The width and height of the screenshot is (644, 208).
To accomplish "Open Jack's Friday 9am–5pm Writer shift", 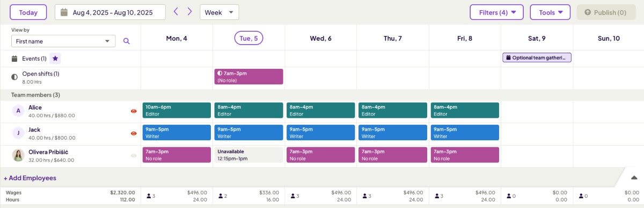I will (465, 132).
